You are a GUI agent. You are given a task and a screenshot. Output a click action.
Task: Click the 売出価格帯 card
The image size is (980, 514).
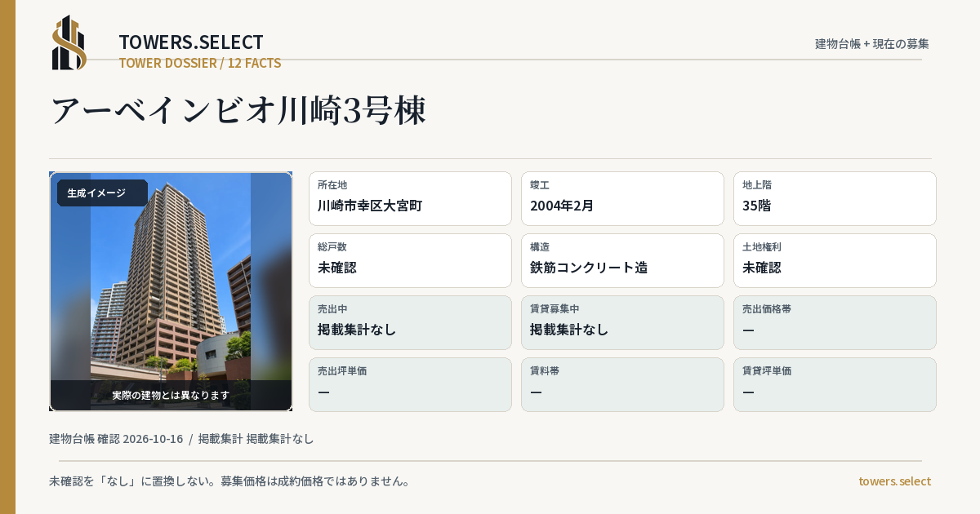(x=835, y=322)
